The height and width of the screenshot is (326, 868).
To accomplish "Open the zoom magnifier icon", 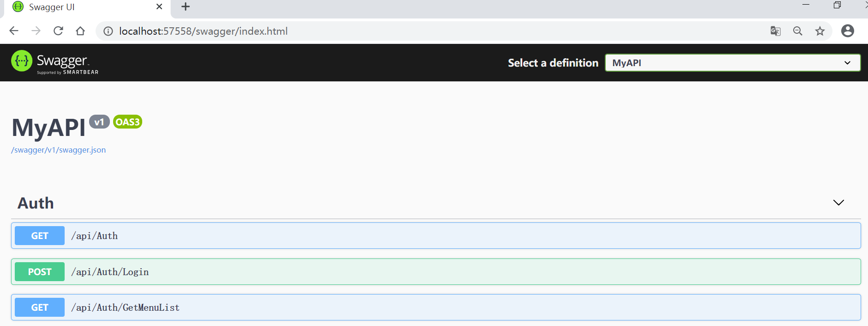I will pyautogui.click(x=797, y=31).
